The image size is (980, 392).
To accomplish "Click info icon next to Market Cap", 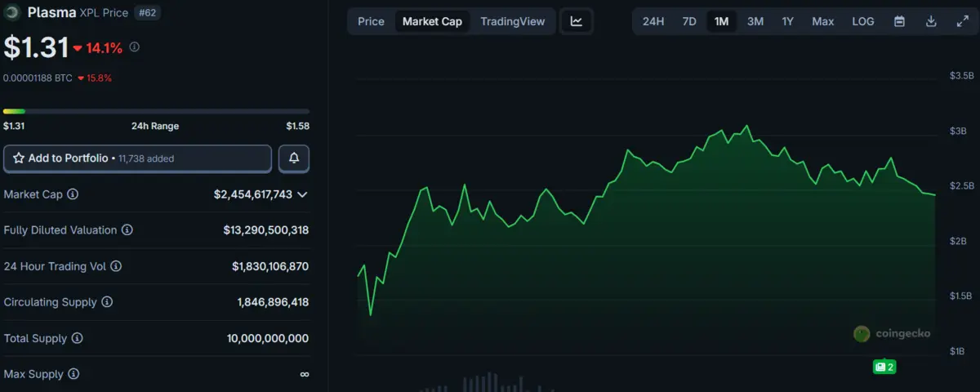I will [73, 194].
